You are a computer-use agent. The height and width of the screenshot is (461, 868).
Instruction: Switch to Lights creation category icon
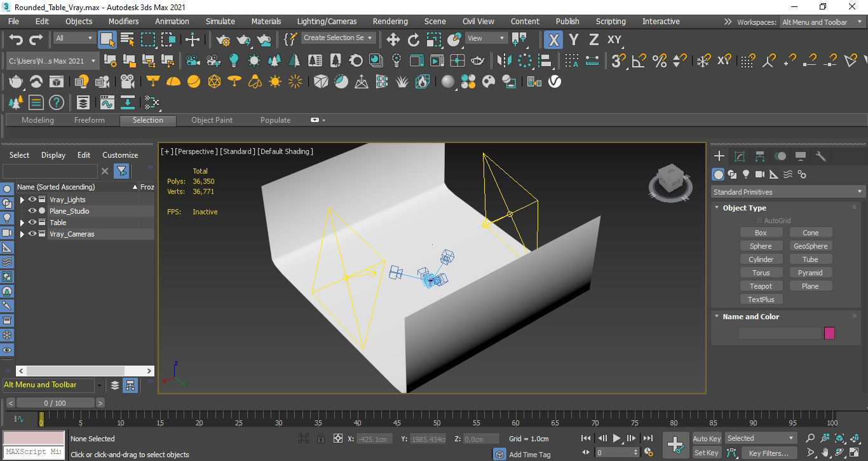point(746,174)
